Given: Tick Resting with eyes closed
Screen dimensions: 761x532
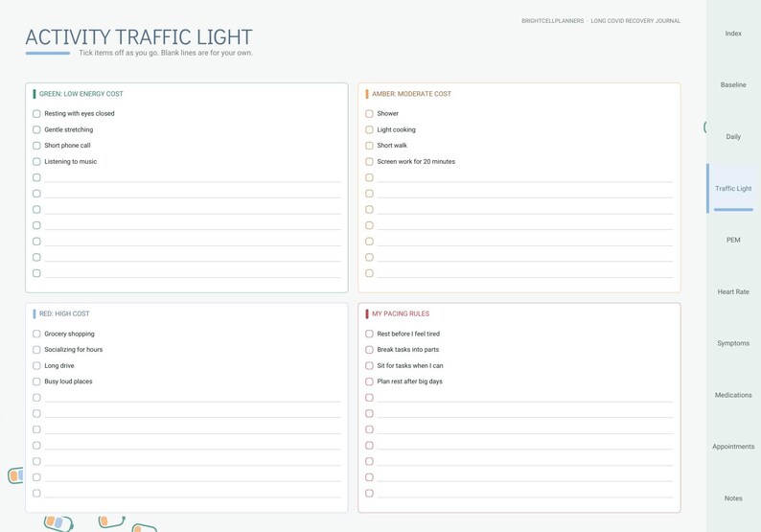Looking at the screenshot, I should (36, 113).
